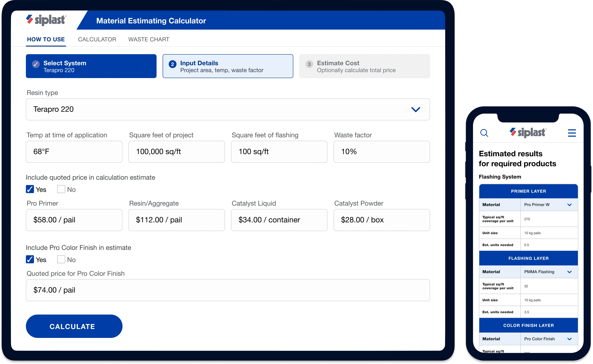Click the Resin/Aggregate price field
This screenshot has width=593, height=364.
pos(177,220)
